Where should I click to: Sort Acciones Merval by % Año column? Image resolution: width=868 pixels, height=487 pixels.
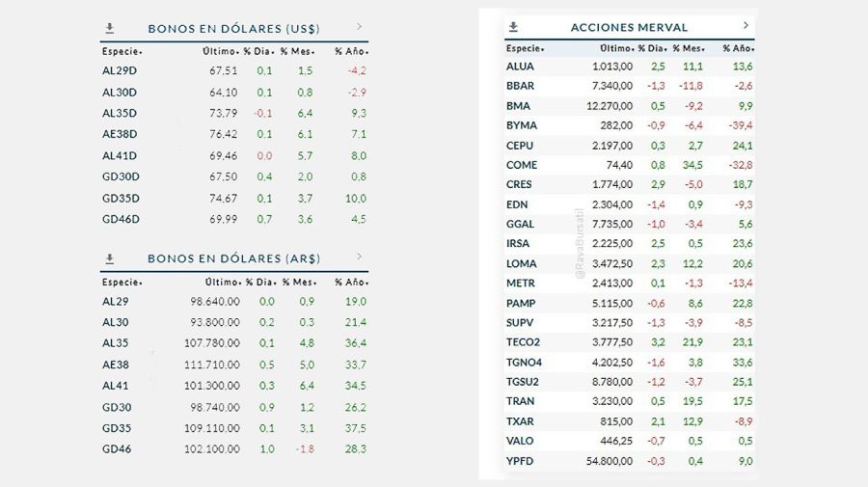tap(737, 47)
